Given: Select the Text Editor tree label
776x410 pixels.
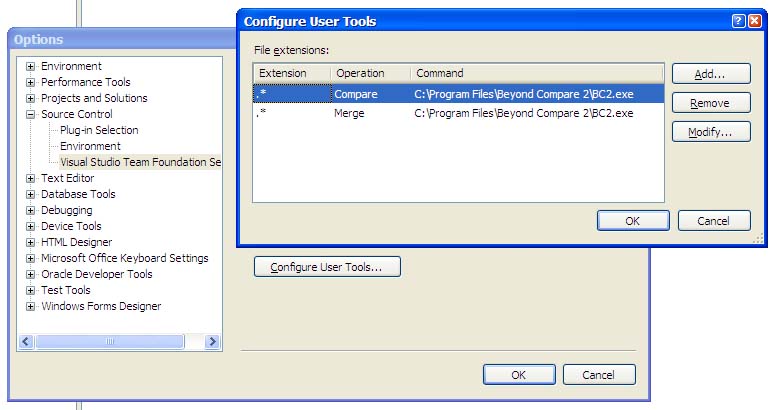Looking at the screenshot, I should (x=67, y=178).
